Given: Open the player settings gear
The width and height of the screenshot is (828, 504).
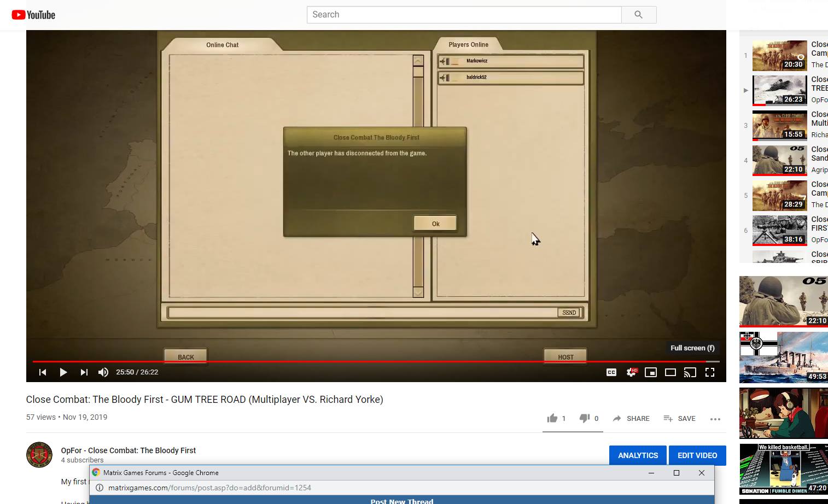Looking at the screenshot, I should pyautogui.click(x=631, y=372).
